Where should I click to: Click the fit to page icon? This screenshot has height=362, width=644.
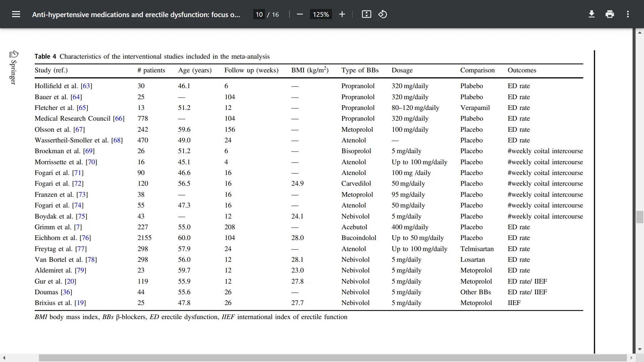point(367,14)
